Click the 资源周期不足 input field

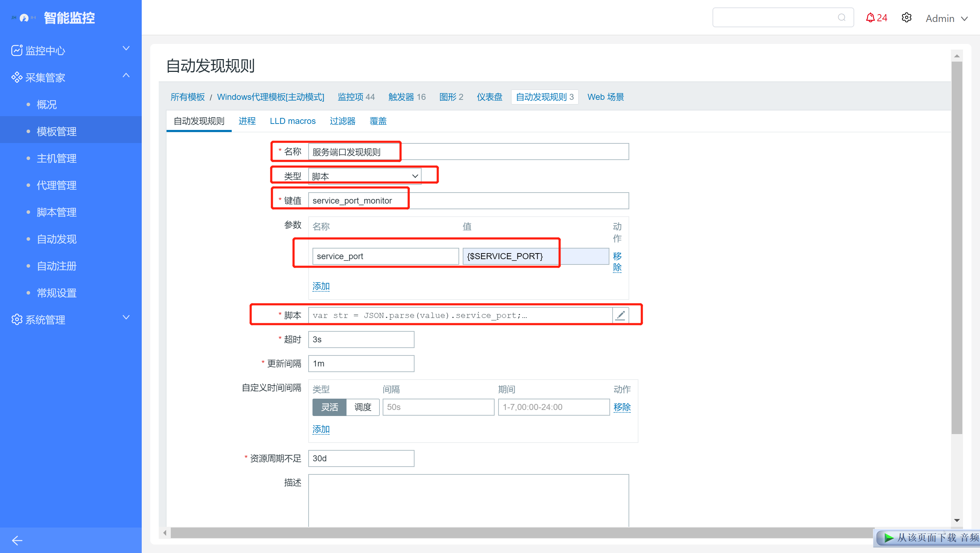(361, 458)
